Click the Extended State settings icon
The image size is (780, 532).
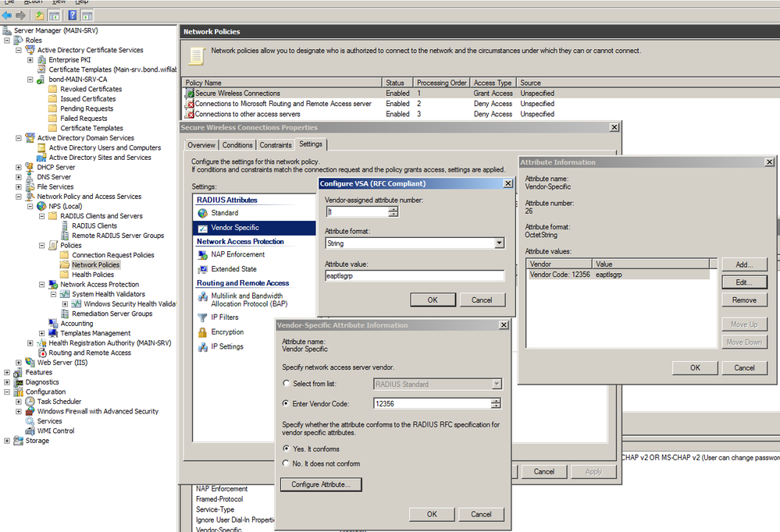[x=203, y=269]
